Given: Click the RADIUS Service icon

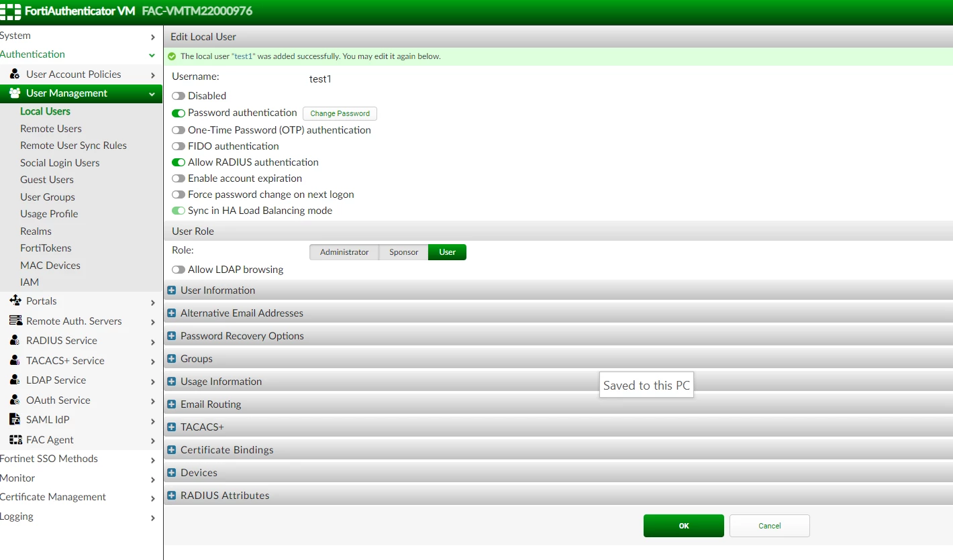Looking at the screenshot, I should coord(15,340).
